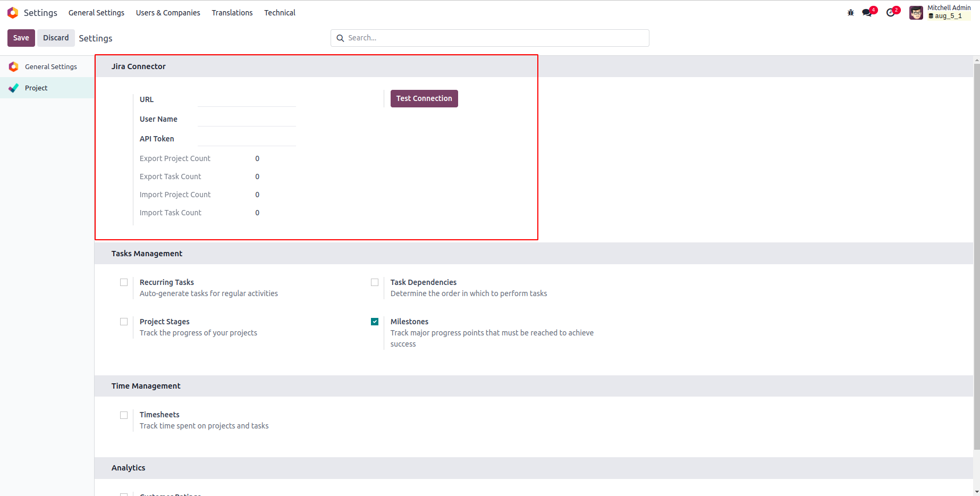This screenshot has height=496, width=980.
Task: Click the Odoo Settings app logo
Action: [x=13, y=13]
